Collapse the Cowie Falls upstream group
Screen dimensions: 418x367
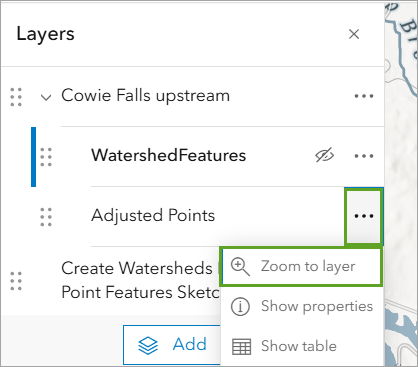click(x=46, y=97)
